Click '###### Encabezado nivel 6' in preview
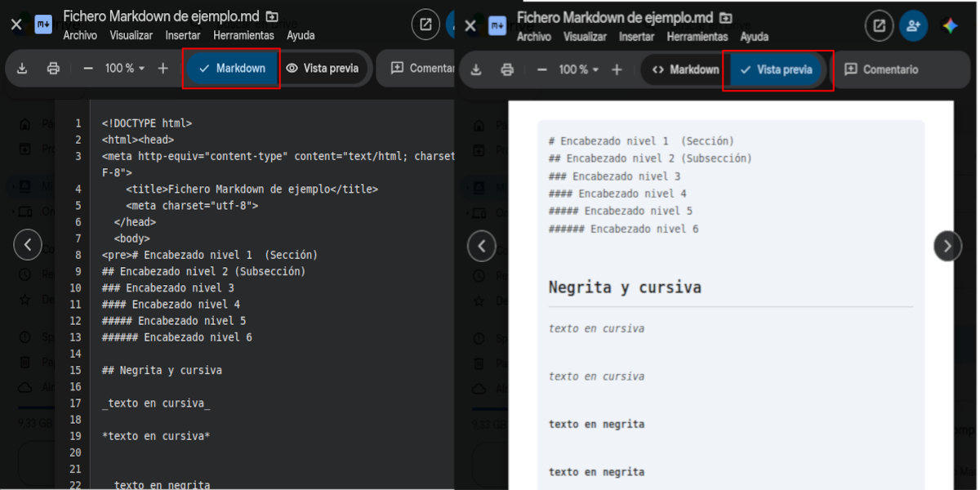This screenshot has height=490, width=980. coord(624,229)
